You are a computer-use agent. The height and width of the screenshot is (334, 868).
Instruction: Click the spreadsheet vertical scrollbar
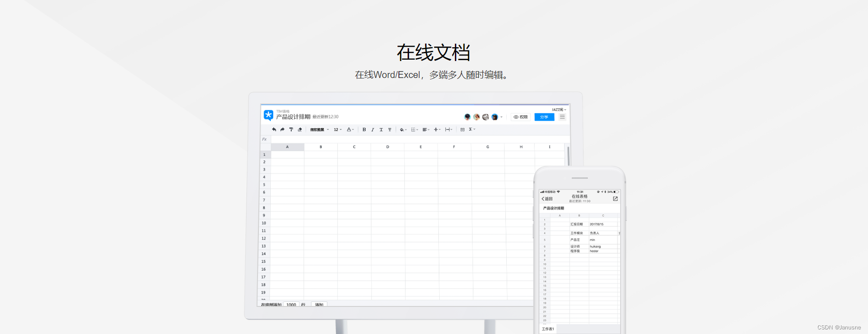568,156
